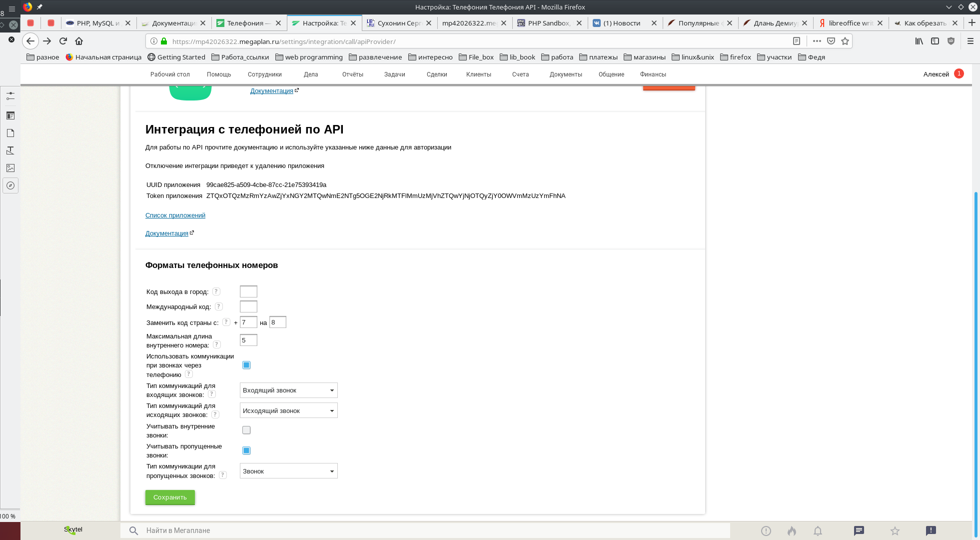Reload the current page
Viewport: 980px width, 540px height.
pyautogui.click(x=63, y=41)
